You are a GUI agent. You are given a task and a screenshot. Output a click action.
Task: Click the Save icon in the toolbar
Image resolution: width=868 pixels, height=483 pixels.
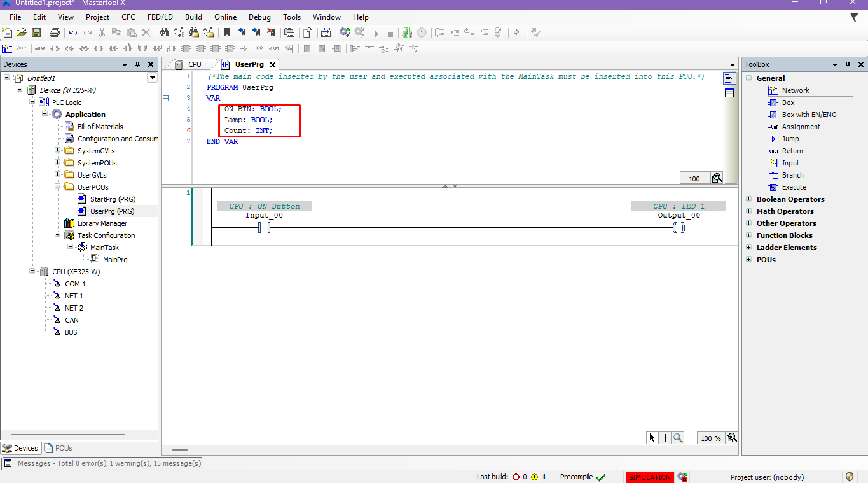click(36, 32)
